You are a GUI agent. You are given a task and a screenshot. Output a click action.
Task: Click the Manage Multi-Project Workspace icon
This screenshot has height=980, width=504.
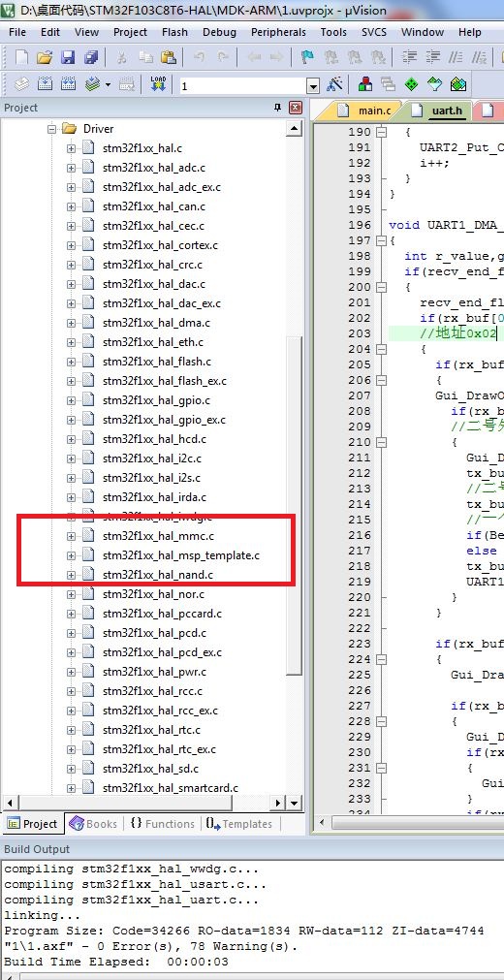pyautogui.click(x=389, y=83)
